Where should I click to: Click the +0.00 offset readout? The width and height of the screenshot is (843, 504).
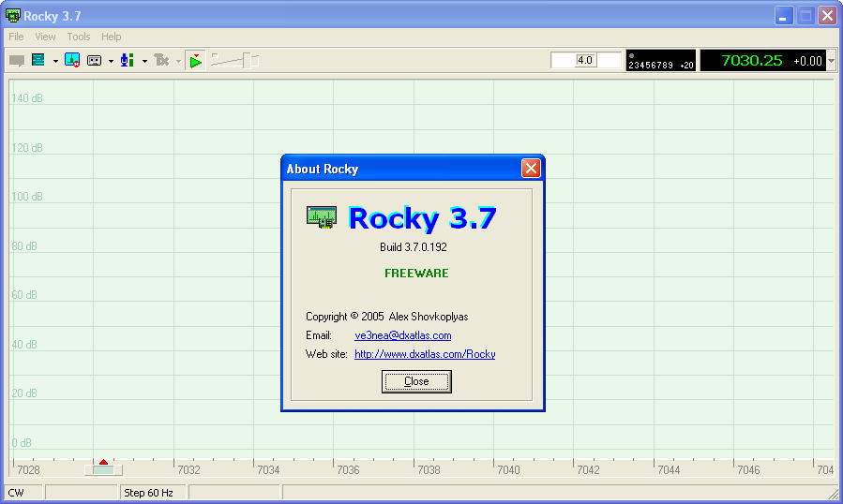pos(807,61)
